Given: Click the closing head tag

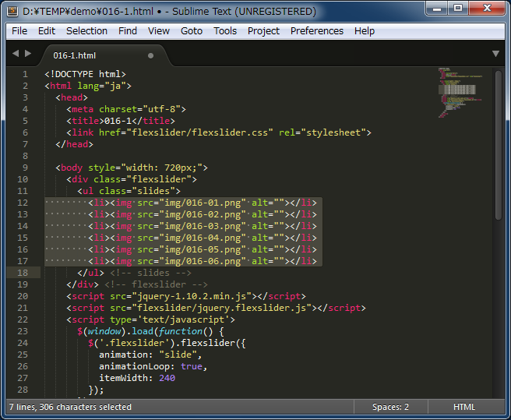Looking at the screenshot, I should pos(74,144).
